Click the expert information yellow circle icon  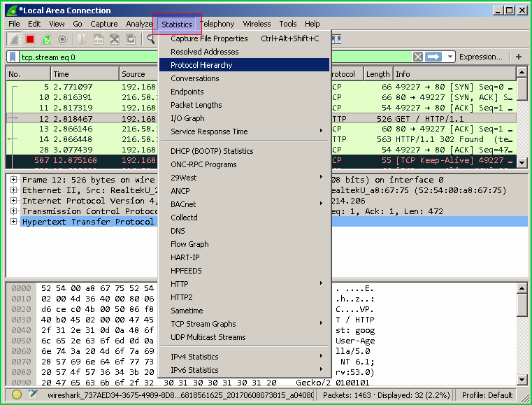tap(17, 395)
